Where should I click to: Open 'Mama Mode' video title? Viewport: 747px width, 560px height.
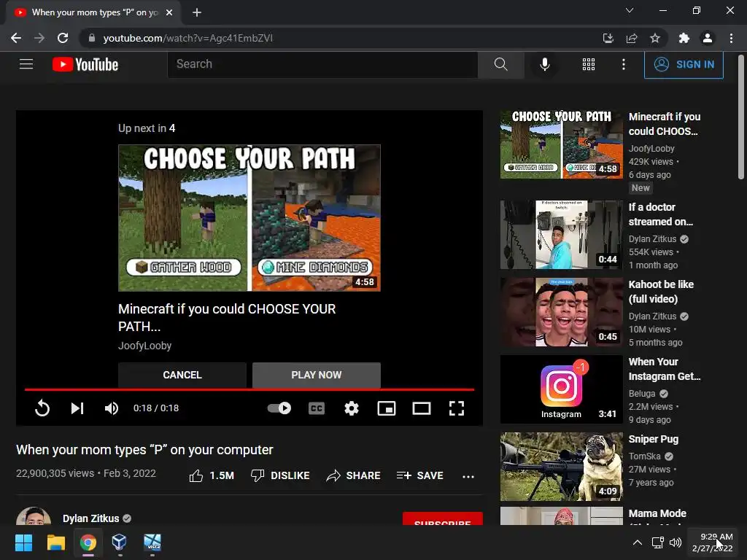(x=657, y=513)
